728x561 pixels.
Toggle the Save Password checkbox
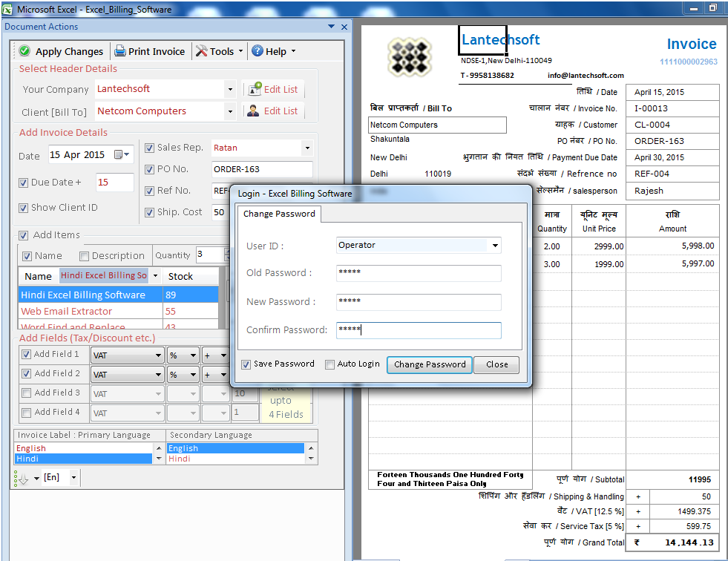[x=246, y=364]
